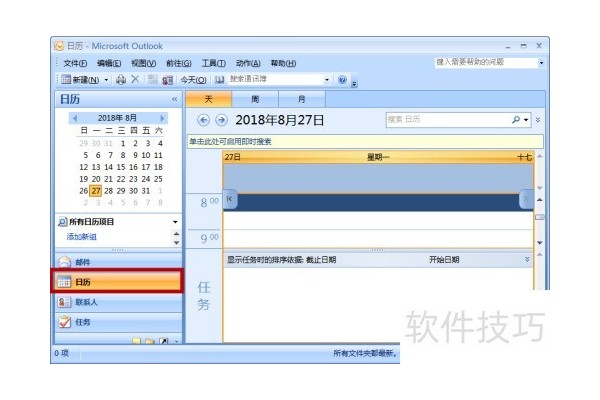The image size is (600, 400).
Task: Click the print icon in the toolbar
Action: [121, 80]
